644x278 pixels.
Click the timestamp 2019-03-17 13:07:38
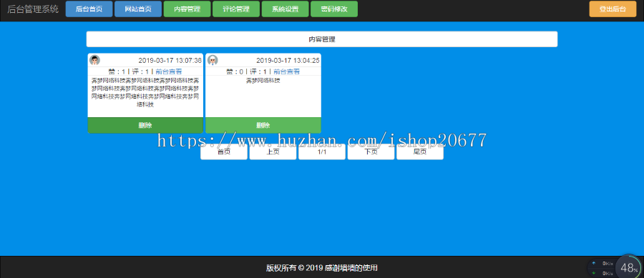point(170,60)
